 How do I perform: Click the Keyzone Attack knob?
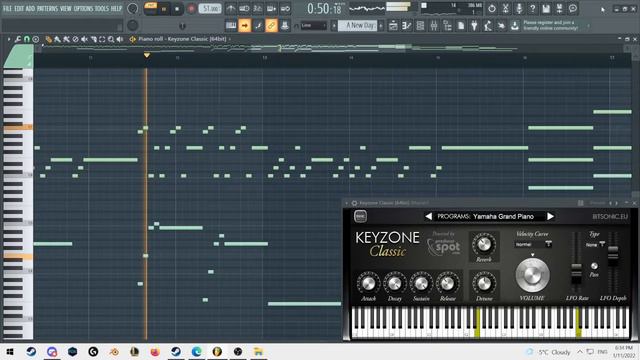[368, 283]
